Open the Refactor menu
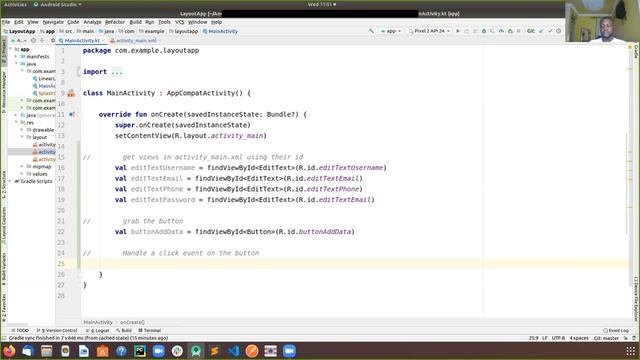 pyautogui.click(x=115, y=22)
